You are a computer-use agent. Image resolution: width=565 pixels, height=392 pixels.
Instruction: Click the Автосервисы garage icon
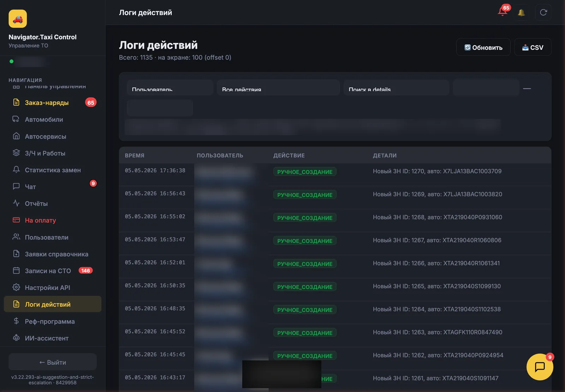pos(16,136)
